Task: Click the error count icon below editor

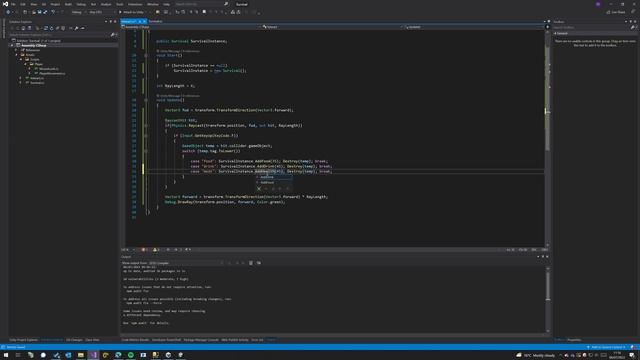Action: 143,250
